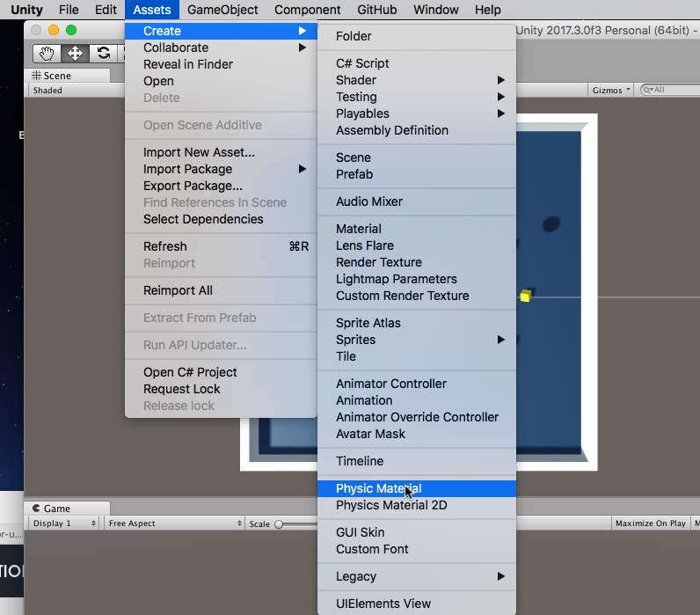Create a Lens Flare
The width and height of the screenshot is (700, 615).
pos(417,245)
